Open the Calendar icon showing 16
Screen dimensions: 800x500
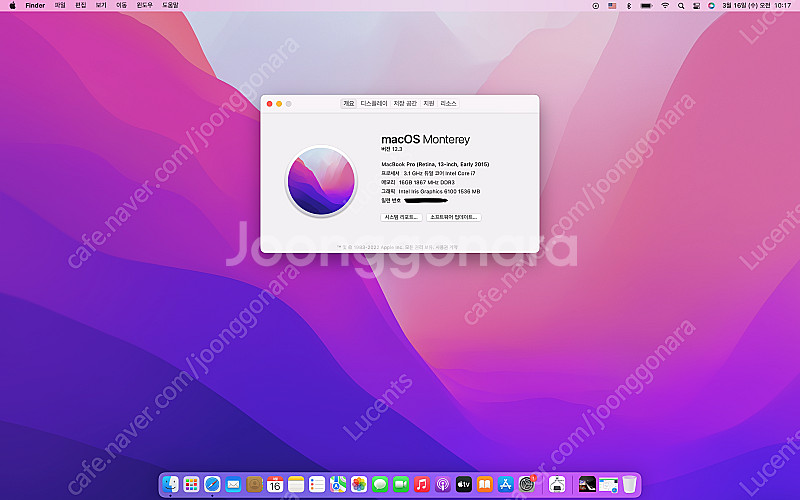tap(275, 484)
